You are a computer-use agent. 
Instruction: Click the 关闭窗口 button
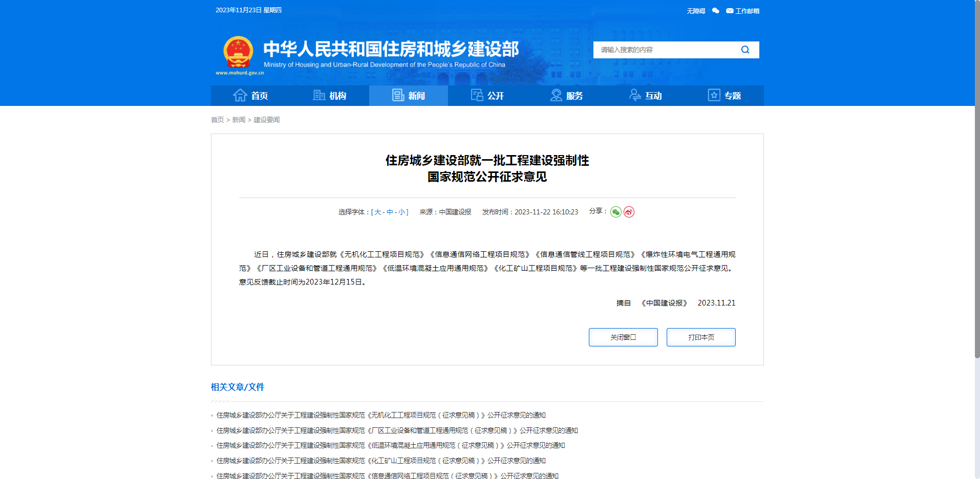(623, 337)
